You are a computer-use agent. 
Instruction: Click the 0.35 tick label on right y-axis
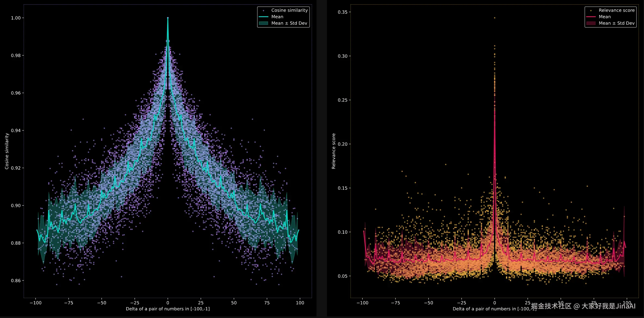point(342,12)
